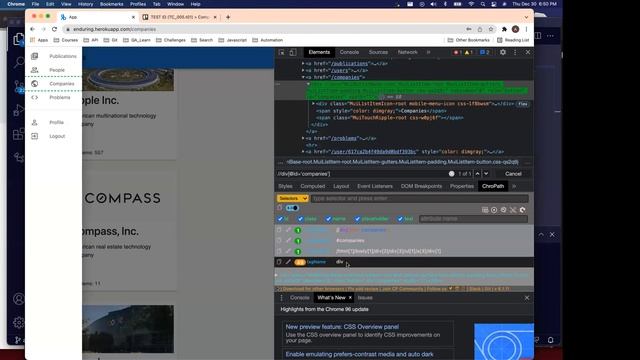The height and width of the screenshot is (360, 640).
Task: Click the People icon in side menu
Action: click(35, 70)
